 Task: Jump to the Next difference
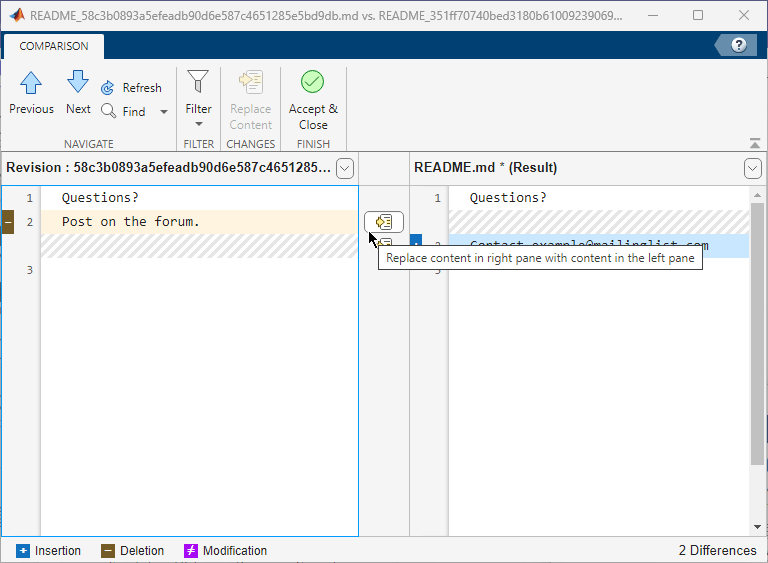coord(78,83)
